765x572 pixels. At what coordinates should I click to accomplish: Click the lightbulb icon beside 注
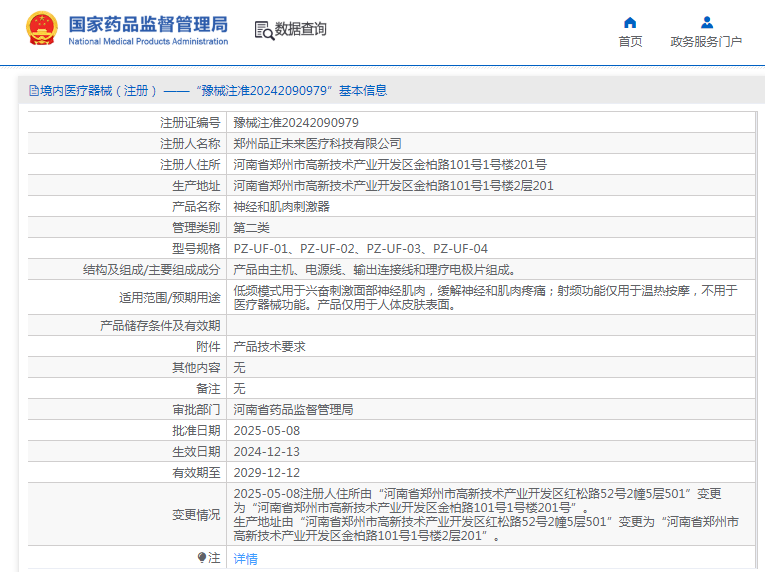click(202, 557)
